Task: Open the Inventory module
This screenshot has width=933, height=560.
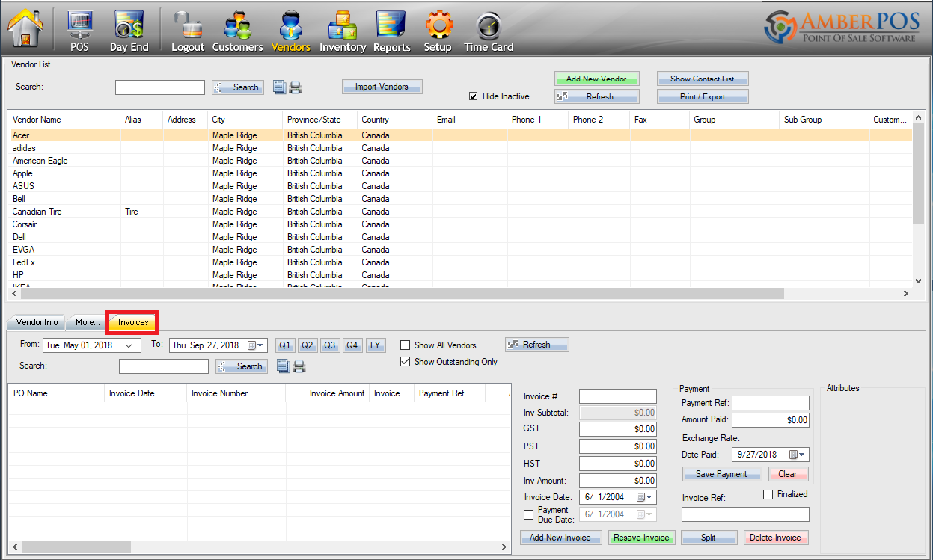Action: [343, 31]
